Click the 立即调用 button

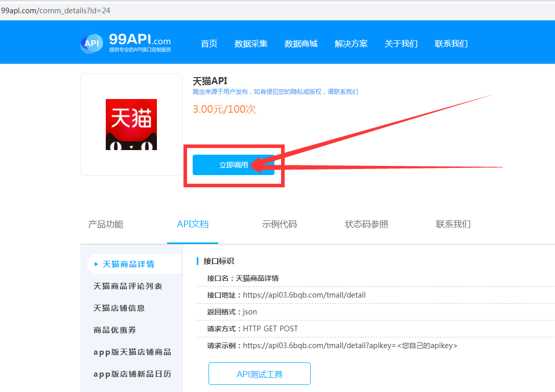[233, 165]
